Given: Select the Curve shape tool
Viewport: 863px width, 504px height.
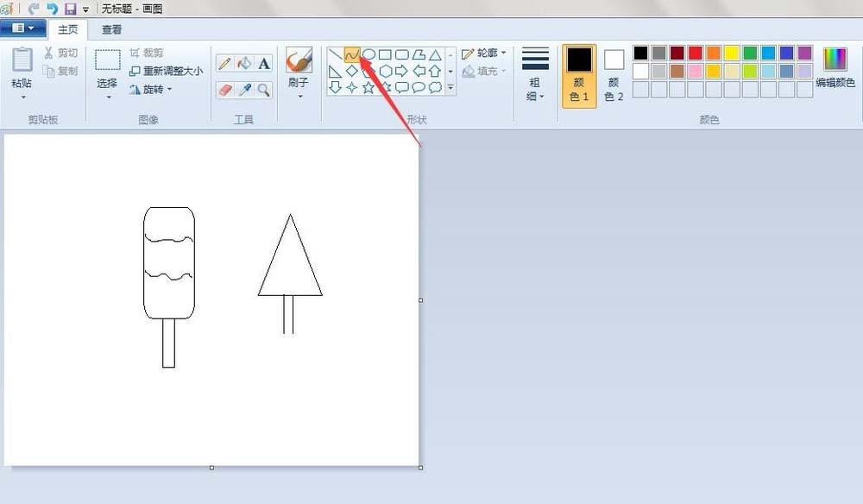Looking at the screenshot, I should click(x=351, y=54).
